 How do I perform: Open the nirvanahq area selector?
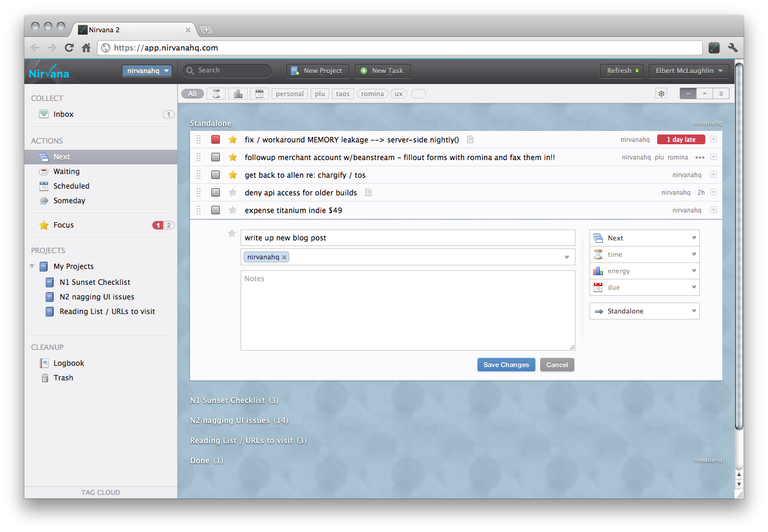[x=147, y=71]
